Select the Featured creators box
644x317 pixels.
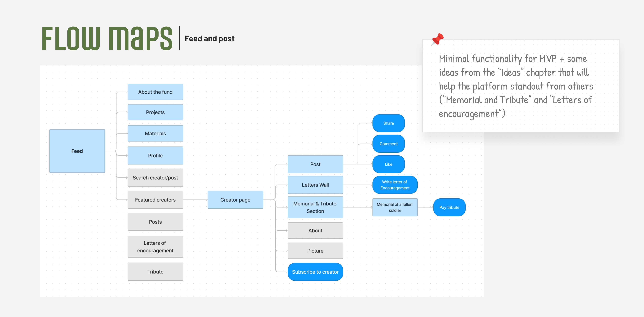click(x=155, y=200)
